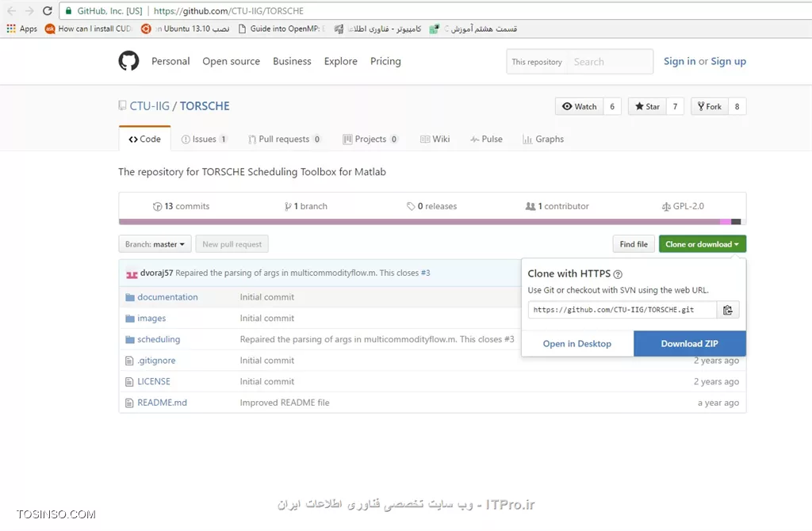Click the LICENSE file icon
This screenshot has height=531, width=812.
pyautogui.click(x=129, y=382)
